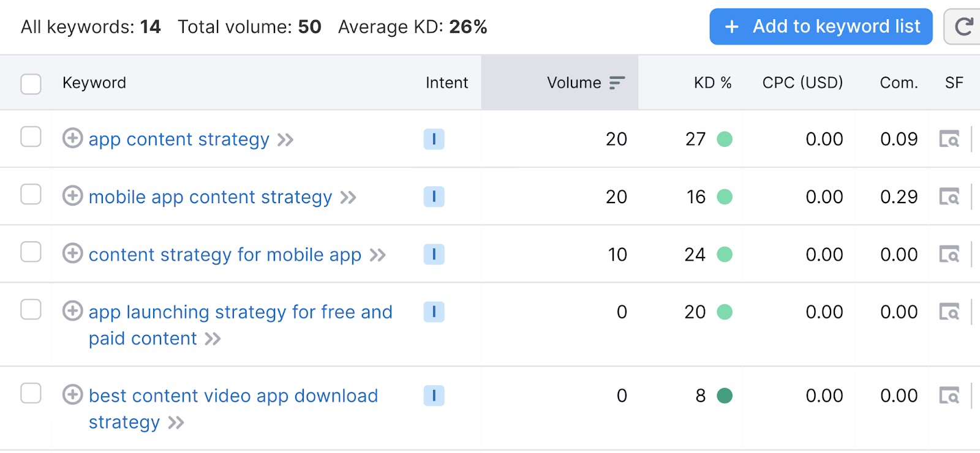Toggle the select-all checkbox in table header
The height and width of the screenshot is (453, 980).
pyautogui.click(x=31, y=84)
